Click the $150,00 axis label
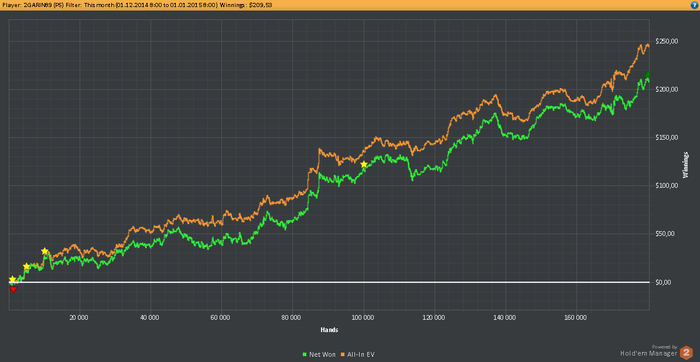The height and width of the screenshot is (362, 700). pos(667,137)
